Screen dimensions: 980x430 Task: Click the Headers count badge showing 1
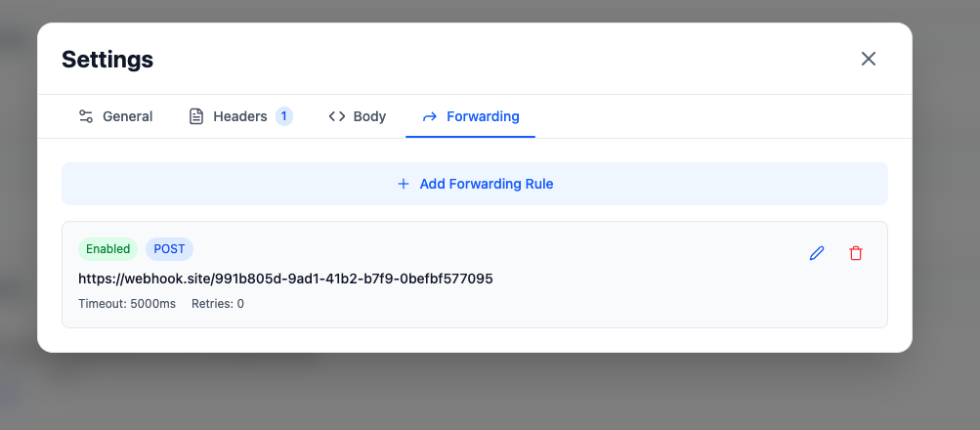pos(284,116)
